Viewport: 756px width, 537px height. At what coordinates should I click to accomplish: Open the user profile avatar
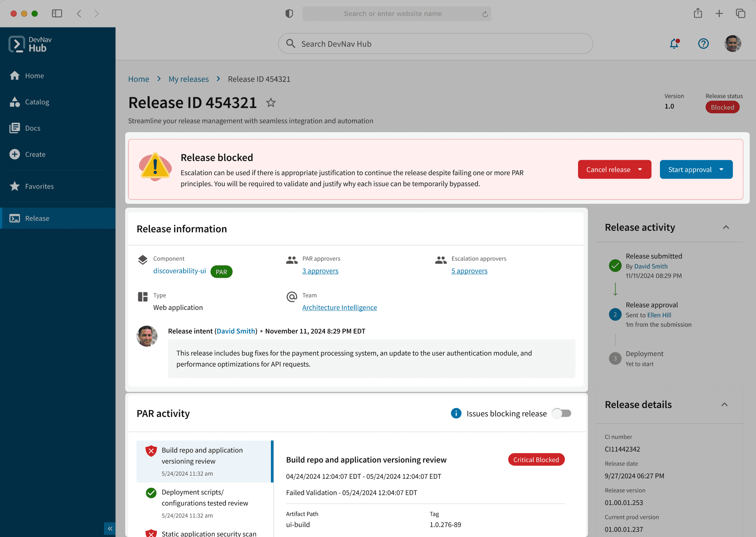pos(732,44)
